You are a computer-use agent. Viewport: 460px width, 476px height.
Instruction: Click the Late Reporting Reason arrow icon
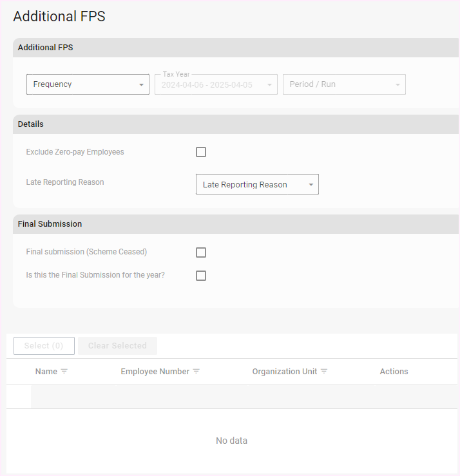(x=311, y=185)
